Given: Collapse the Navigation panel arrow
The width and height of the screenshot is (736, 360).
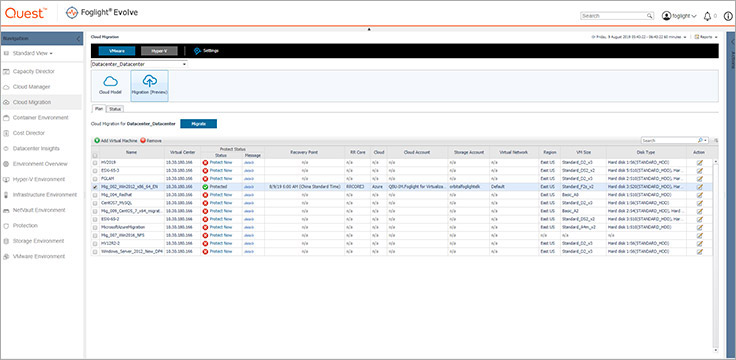Looking at the screenshot, I should tap(78, 39).
